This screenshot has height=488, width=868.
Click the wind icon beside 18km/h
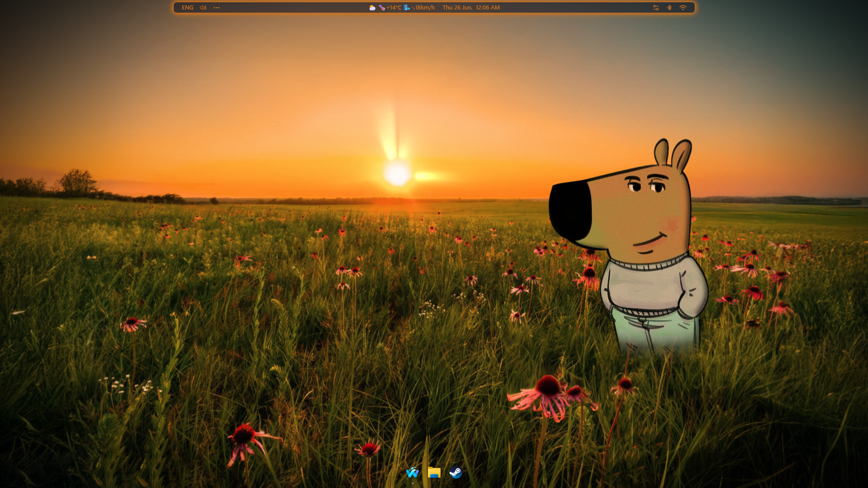[x=407, y=8]
